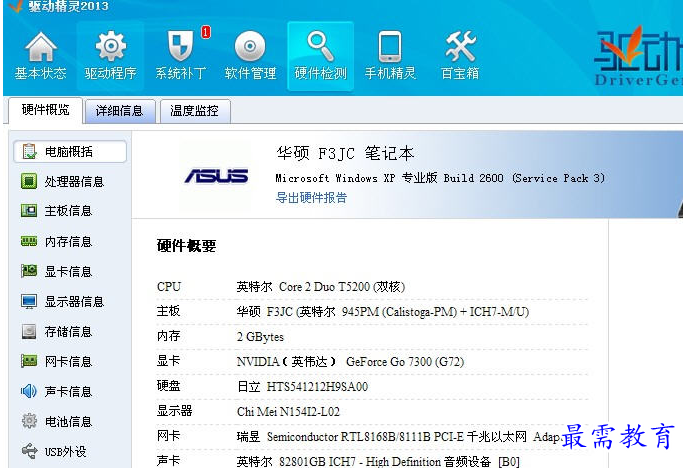683x468 pixels.
Task: Click 日立 HTS541212H9SA00 disk value
Action: tap(302, 387)
